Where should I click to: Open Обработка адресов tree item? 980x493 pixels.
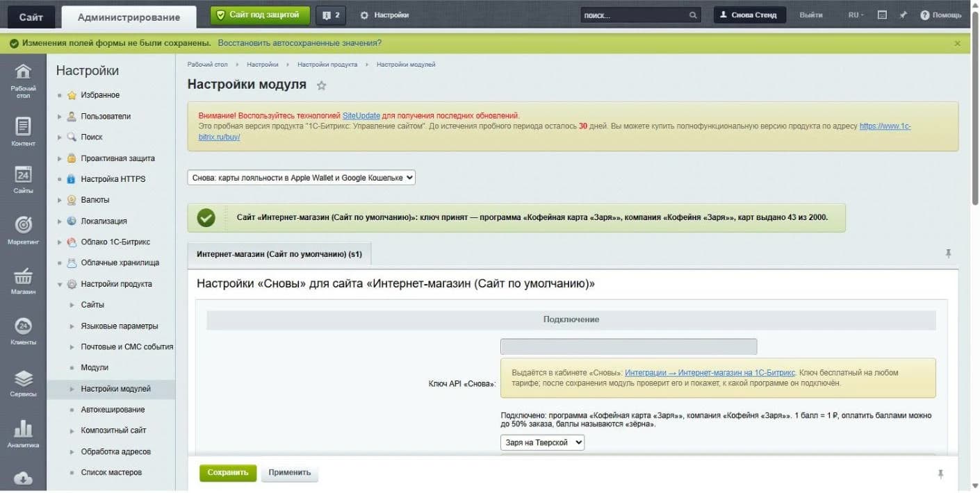coord(115,452)
